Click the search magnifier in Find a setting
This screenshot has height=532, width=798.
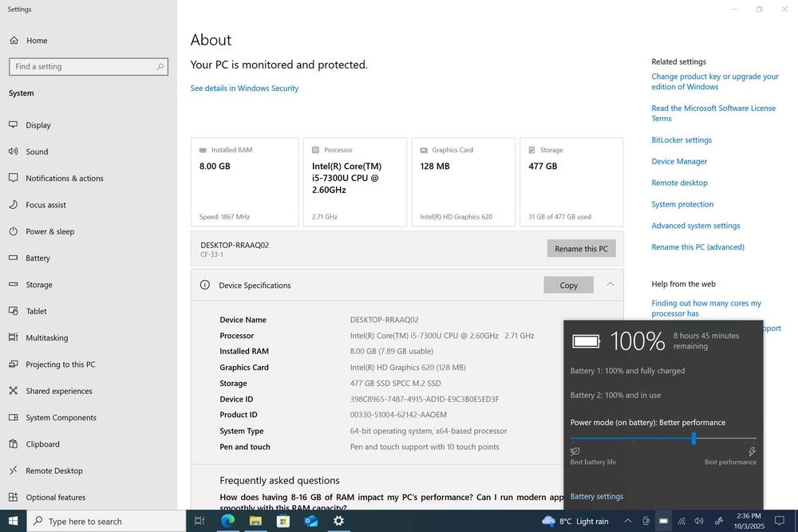click(160, 67)
